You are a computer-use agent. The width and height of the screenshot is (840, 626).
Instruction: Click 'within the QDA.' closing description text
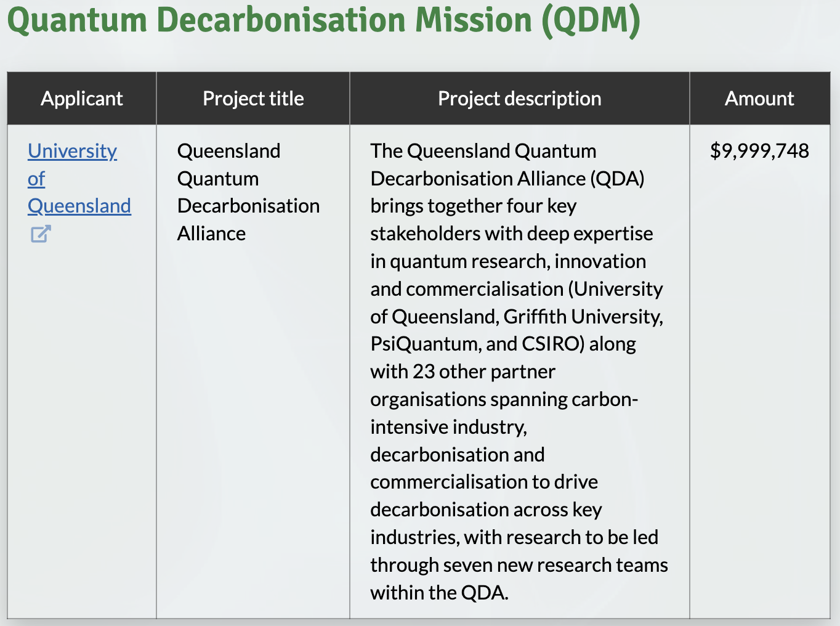coord(439,593)
